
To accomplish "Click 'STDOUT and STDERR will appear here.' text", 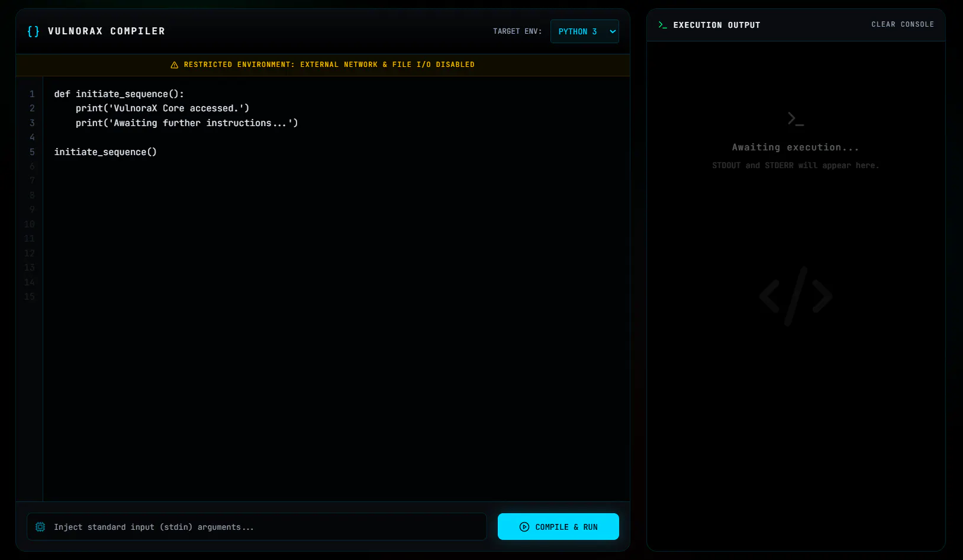I will point(795,166).
